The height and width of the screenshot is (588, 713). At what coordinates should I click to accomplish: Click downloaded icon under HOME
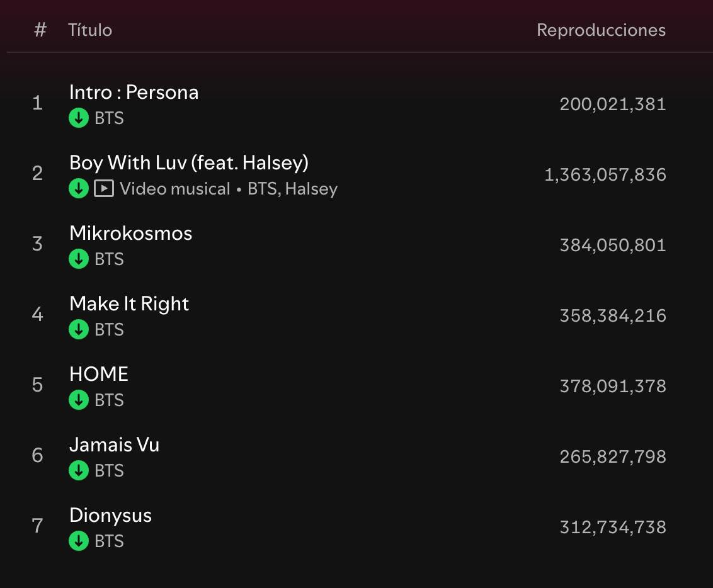pyautogui.click(x=78, y=400)
